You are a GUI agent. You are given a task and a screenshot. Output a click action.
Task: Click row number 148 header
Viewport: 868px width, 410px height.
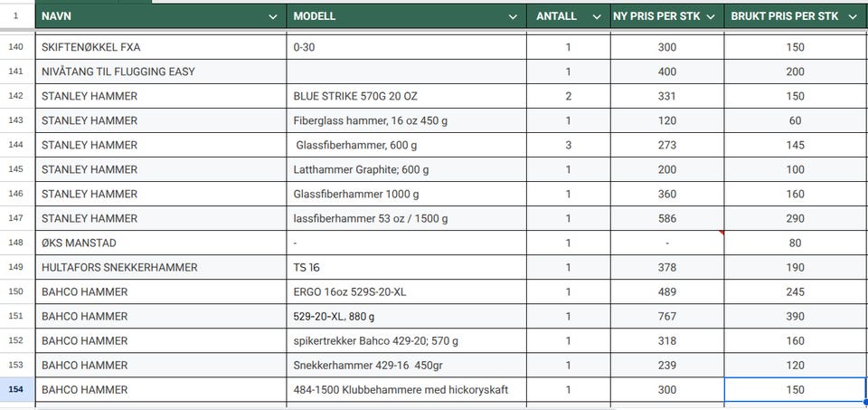point(16,243)
